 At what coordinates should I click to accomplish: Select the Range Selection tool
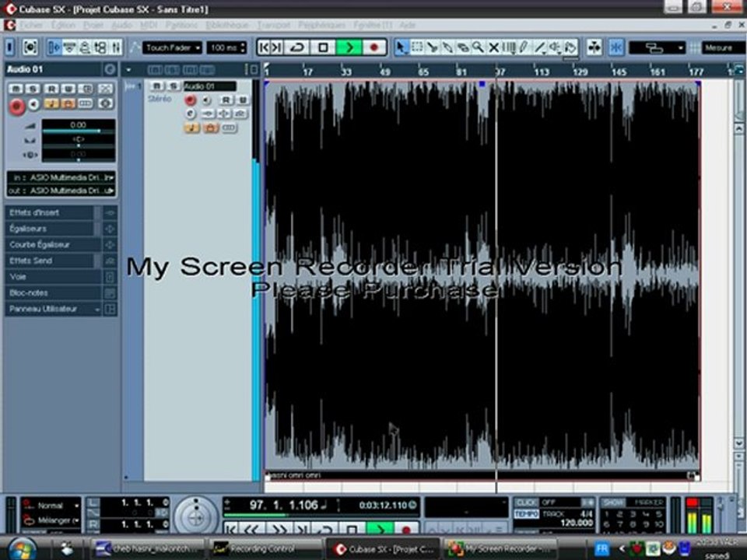[417, 47]
